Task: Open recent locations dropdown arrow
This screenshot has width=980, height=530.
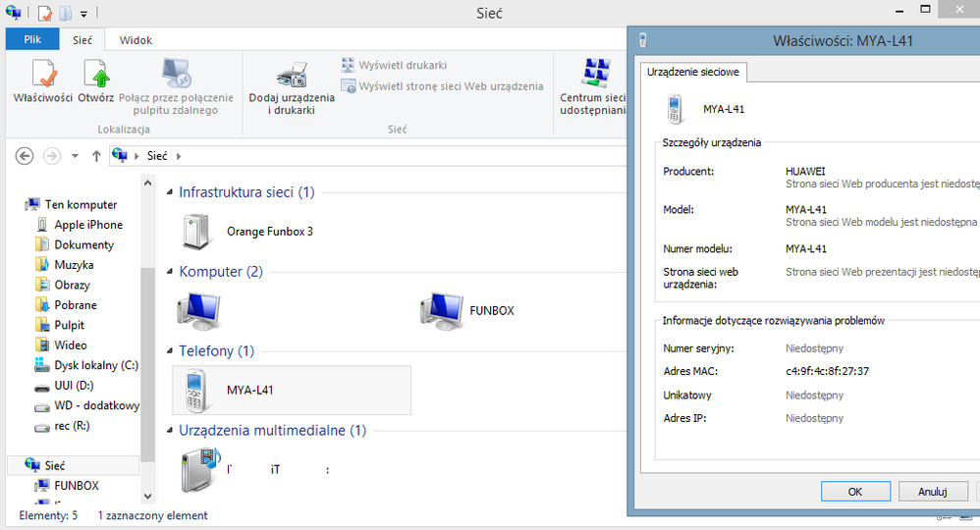Action: [x=75, y=156]
